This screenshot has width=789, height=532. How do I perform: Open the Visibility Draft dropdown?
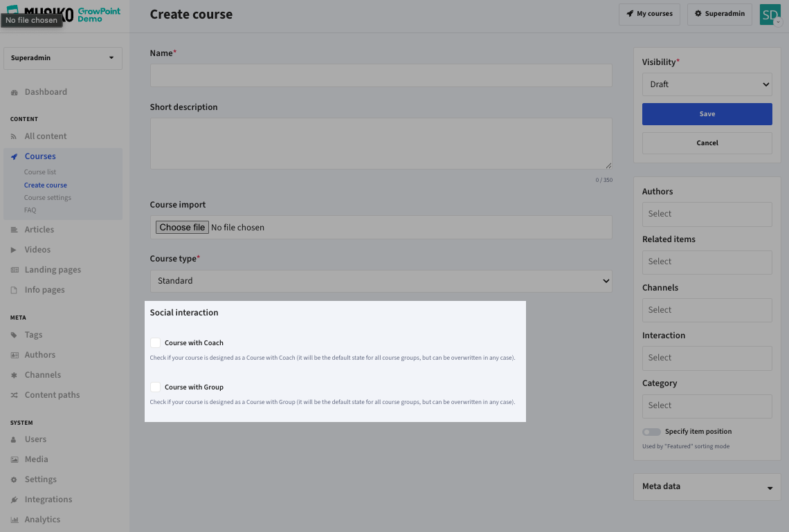coord(707,84)
